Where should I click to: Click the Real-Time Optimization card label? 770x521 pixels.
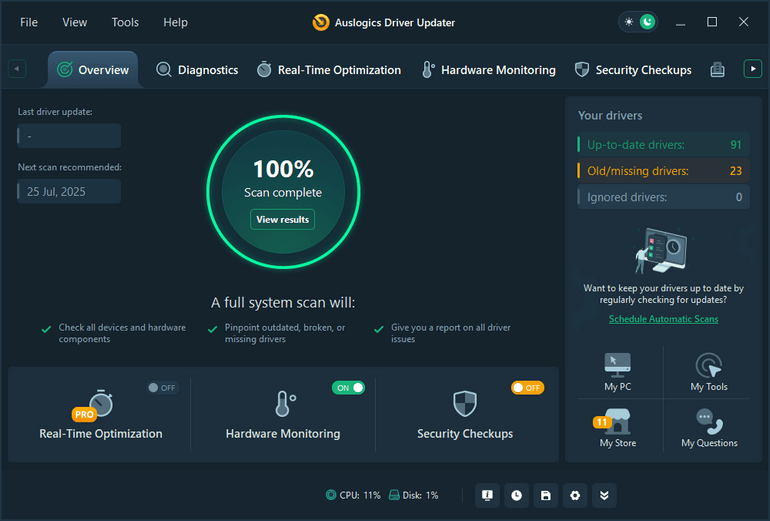tap(101, 434)
